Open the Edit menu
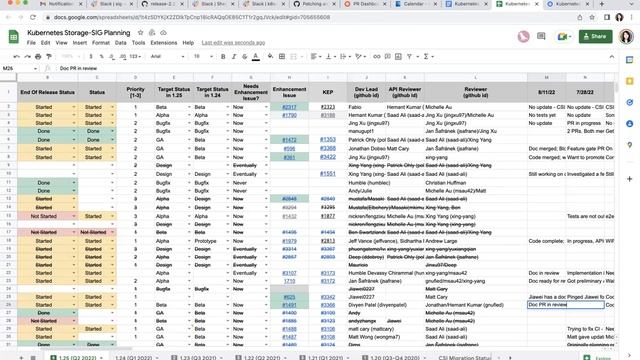The image size is (640, 360). point(45,42)
